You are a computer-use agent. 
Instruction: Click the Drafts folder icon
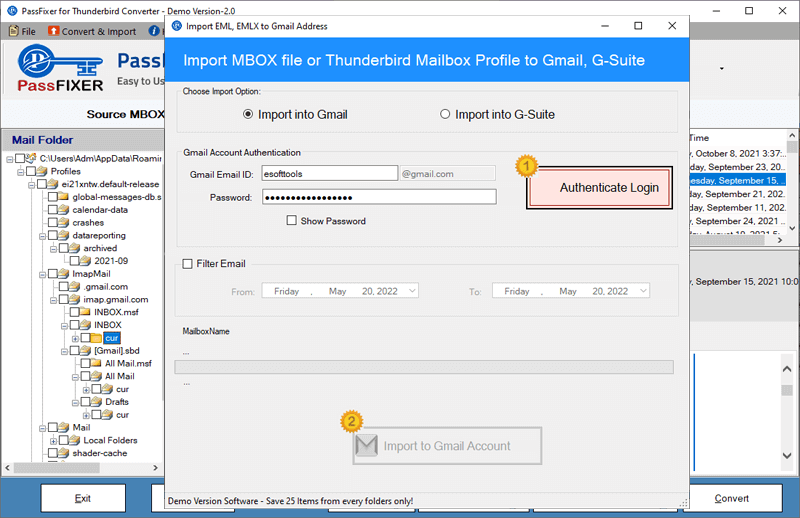click(96, 402)
